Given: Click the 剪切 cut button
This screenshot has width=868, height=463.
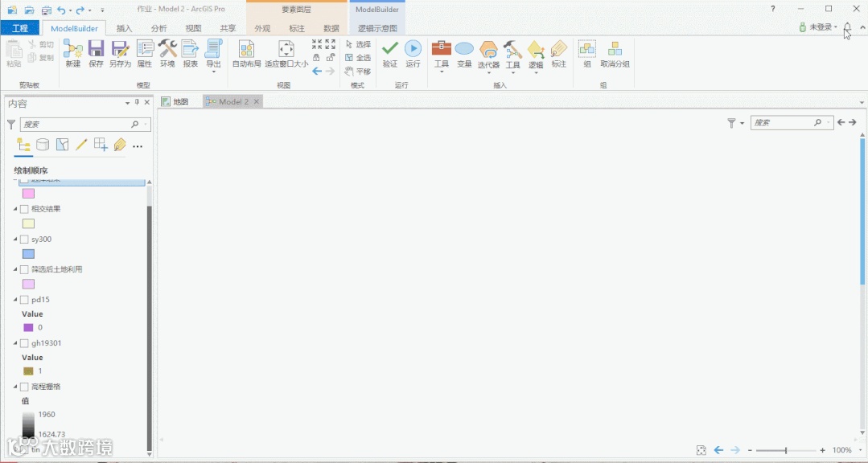Looking at the screenshot, I should [x=41, y=44].
